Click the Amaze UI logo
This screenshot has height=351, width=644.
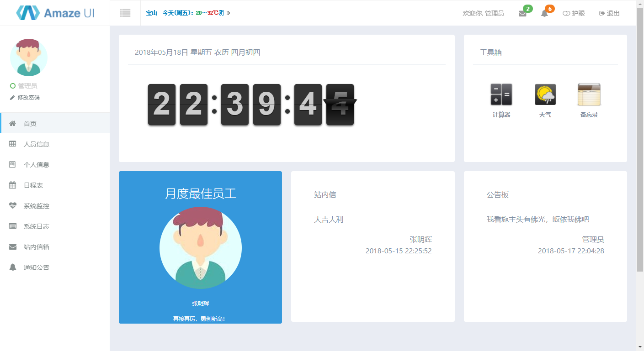pyautogui.click(x=55, y=13)
